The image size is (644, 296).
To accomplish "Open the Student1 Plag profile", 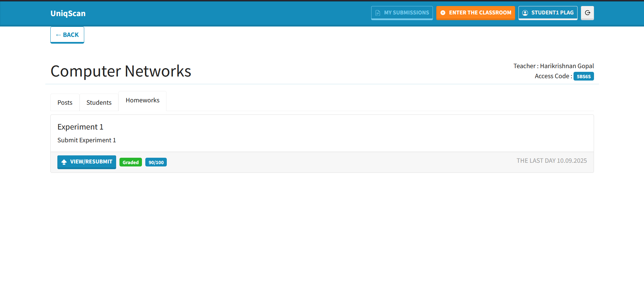I will [548, 13].
